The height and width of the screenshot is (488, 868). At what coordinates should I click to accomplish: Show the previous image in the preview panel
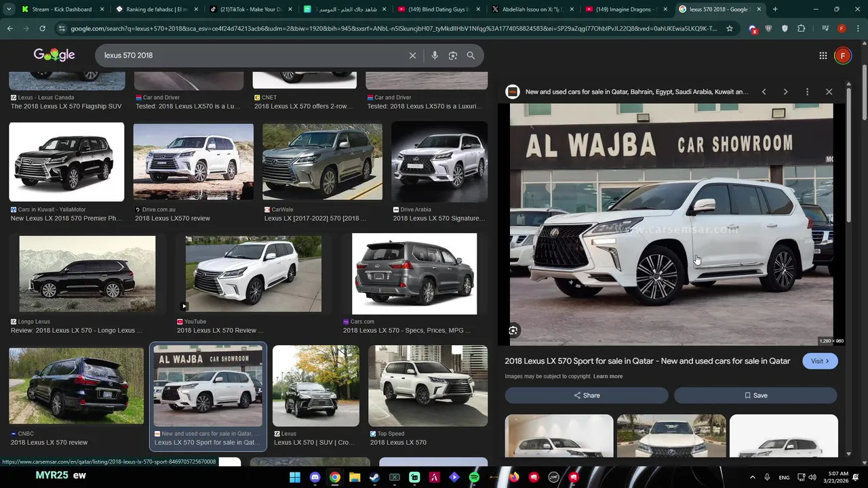tap(764, 91)
